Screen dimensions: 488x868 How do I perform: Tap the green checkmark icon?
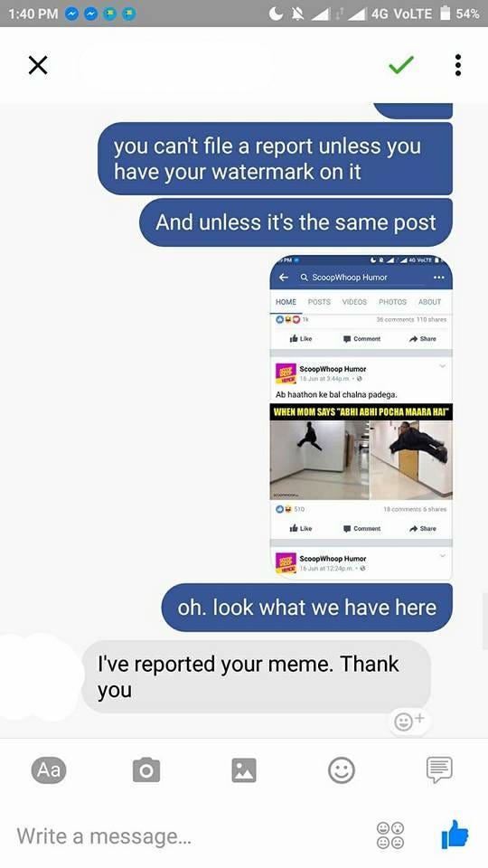(x=401, y=65)
